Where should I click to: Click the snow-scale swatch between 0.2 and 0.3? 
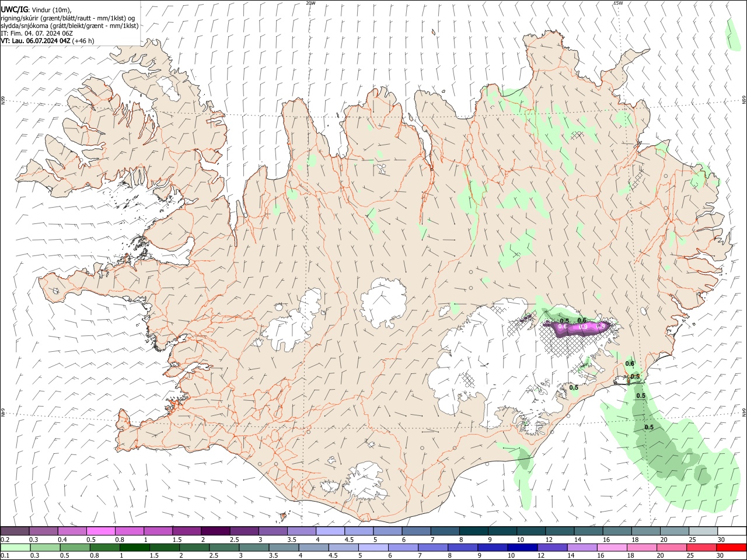tap(15, 531)
